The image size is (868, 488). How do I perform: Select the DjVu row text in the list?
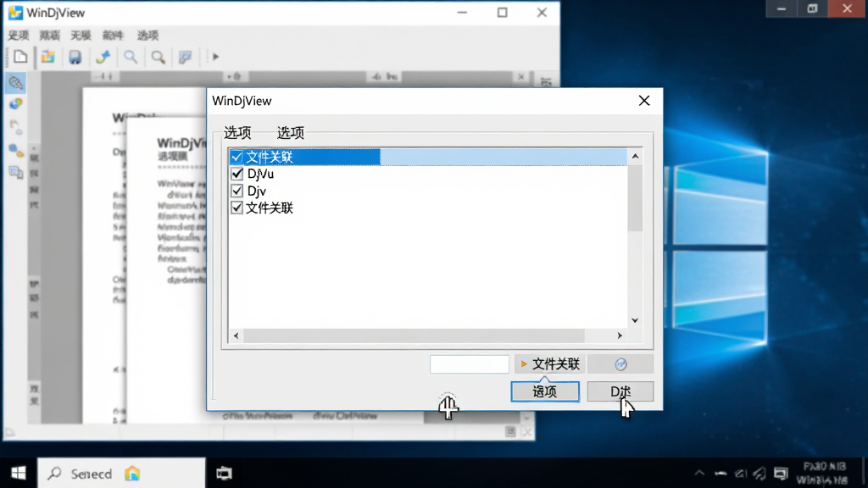(260, 174)
